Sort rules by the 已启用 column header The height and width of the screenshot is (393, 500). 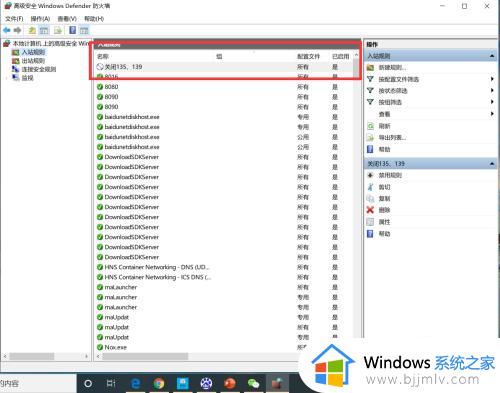coord(341,56)
